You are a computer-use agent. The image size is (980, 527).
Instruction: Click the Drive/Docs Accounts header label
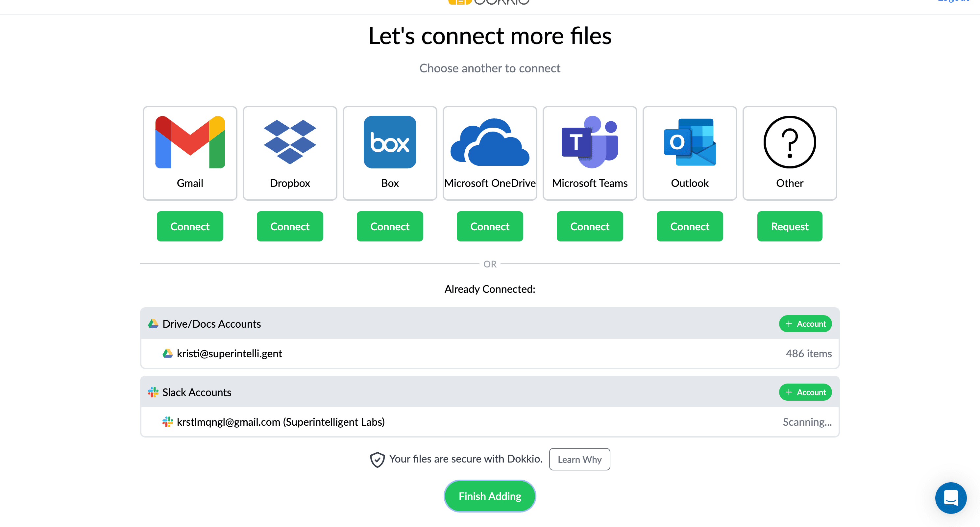[211, 324]
